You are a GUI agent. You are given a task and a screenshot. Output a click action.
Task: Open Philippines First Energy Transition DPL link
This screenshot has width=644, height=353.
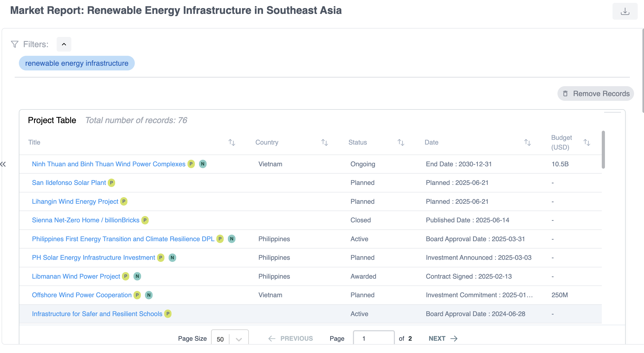[123, 239]
